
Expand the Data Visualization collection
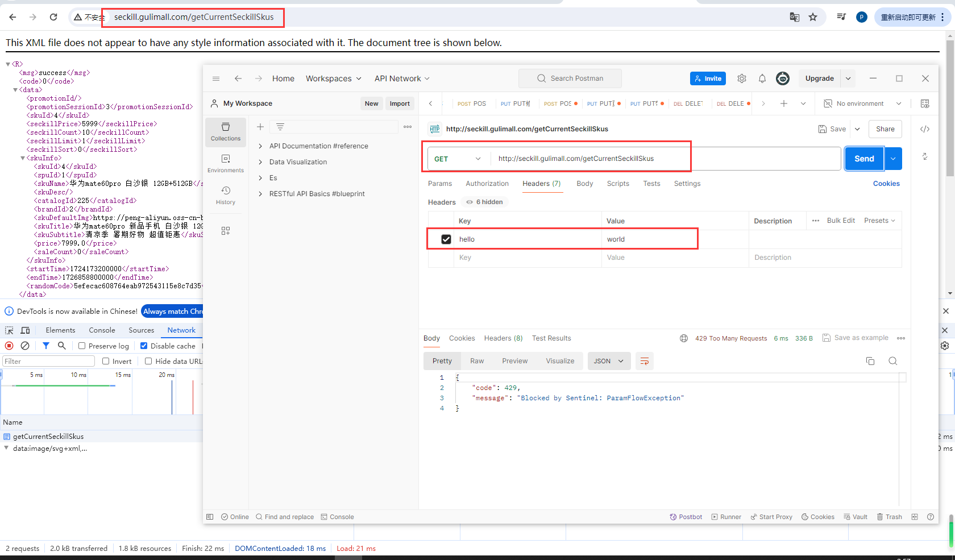click(x=260, y=162)
